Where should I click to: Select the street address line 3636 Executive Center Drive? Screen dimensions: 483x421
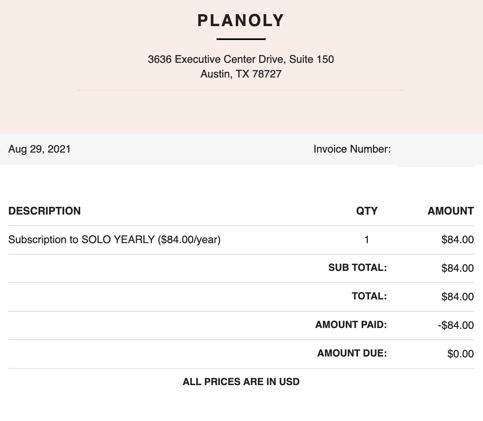[x=241, y=59]
